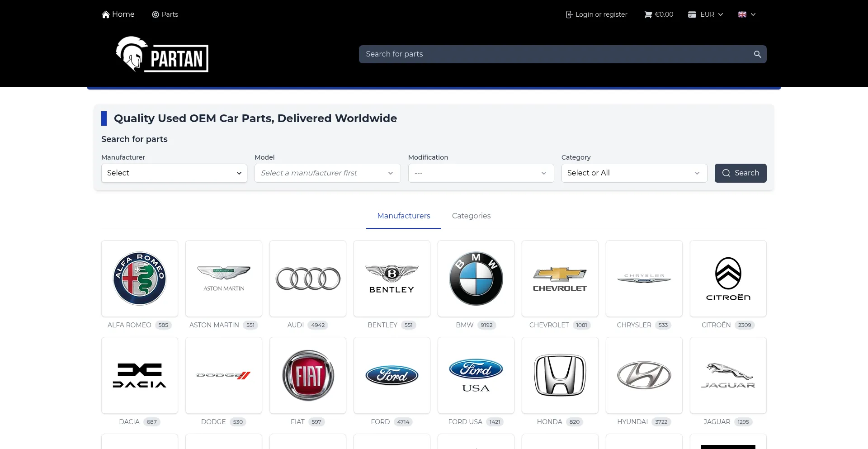Select the Ford oval logo tile
Viewport: 868px width, 449px height.
click(392, 375)
